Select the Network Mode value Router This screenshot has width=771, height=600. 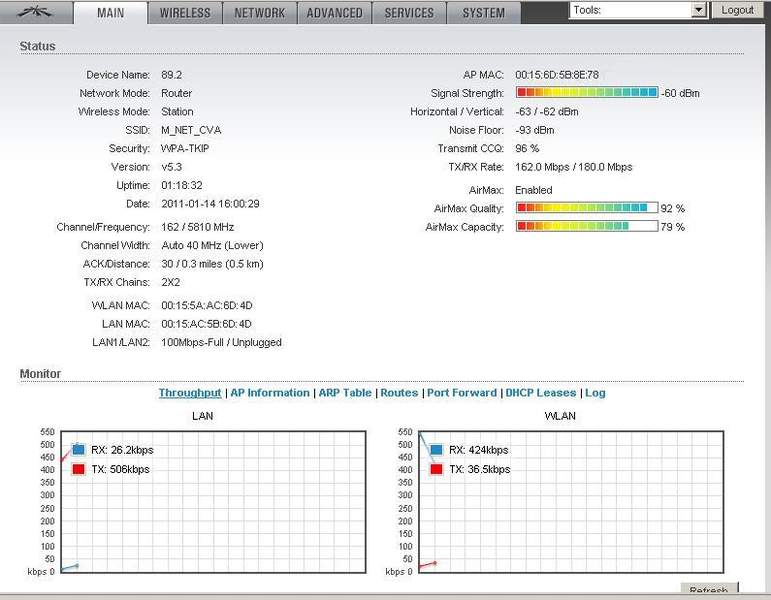177,93
